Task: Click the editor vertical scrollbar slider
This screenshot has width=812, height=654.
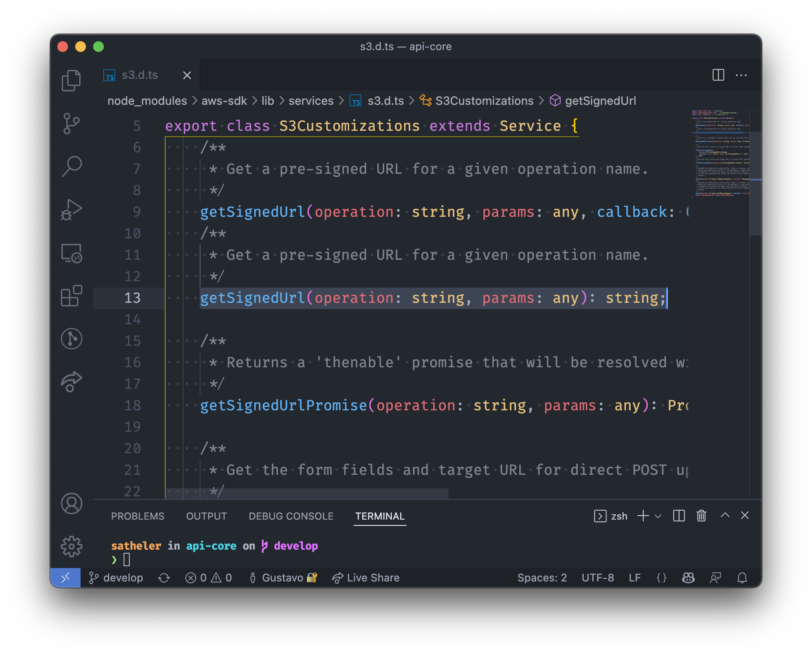Action: click(x=756, y=184)
